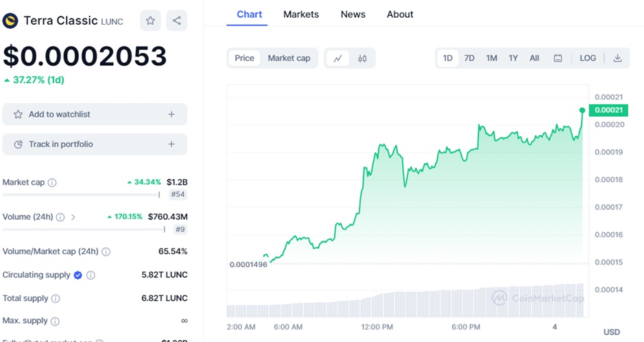Click the info icon beside Circulating supply

pyautogui.click(x=91, y=275)
